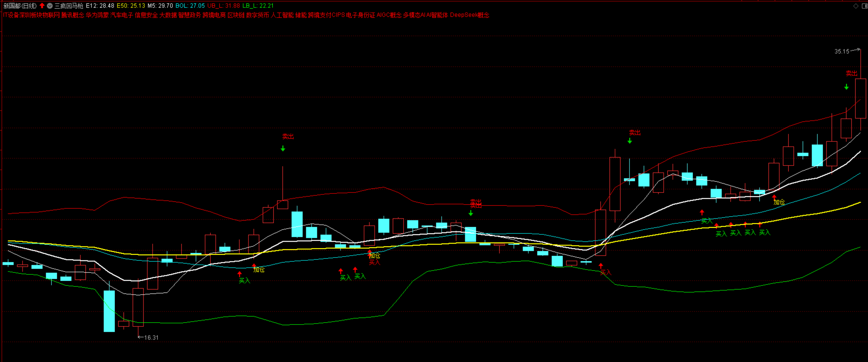Open the DeepSeek概念 concept tag
The height and width of the screenshot is (362, 868).
[x=469, y=15]
